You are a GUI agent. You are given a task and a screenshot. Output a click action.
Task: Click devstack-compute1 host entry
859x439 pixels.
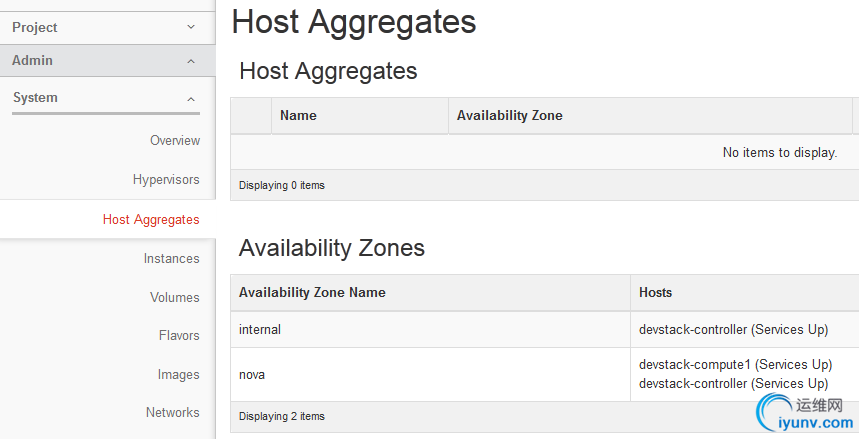[735, 365]
